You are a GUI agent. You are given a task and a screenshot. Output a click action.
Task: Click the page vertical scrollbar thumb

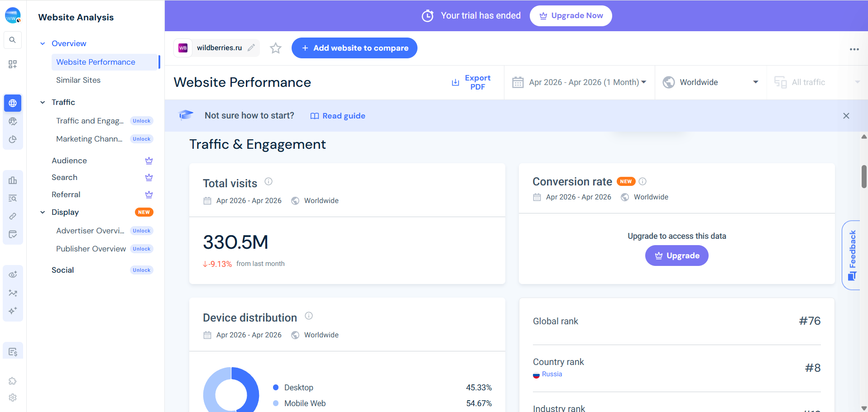pos(864,176)
